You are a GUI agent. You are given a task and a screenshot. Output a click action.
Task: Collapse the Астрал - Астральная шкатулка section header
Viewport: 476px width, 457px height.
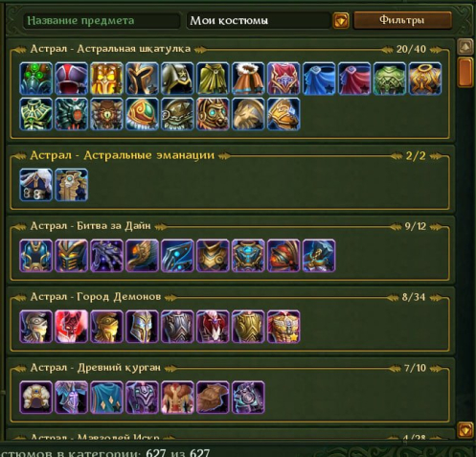230,49
